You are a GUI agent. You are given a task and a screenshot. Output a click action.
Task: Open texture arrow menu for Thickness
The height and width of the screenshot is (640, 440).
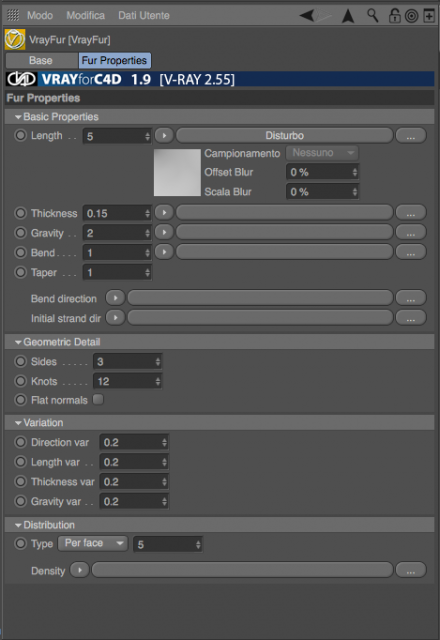(164, 212)
